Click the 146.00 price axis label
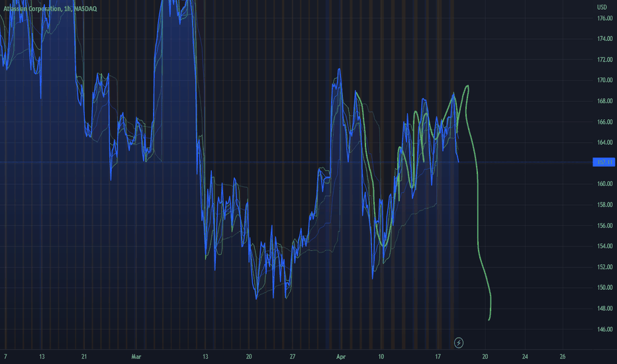Screen dimensions: 617x364 coord(605,329)
